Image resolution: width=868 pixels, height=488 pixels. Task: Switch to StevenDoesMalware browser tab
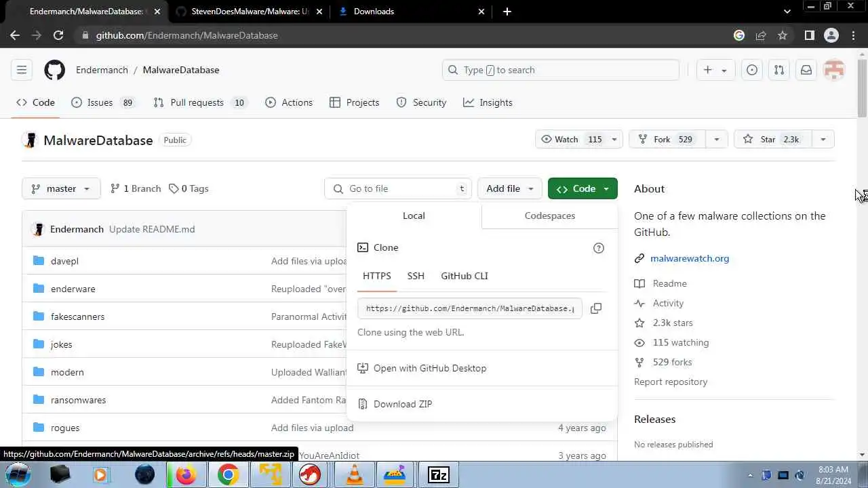[250, 12]
